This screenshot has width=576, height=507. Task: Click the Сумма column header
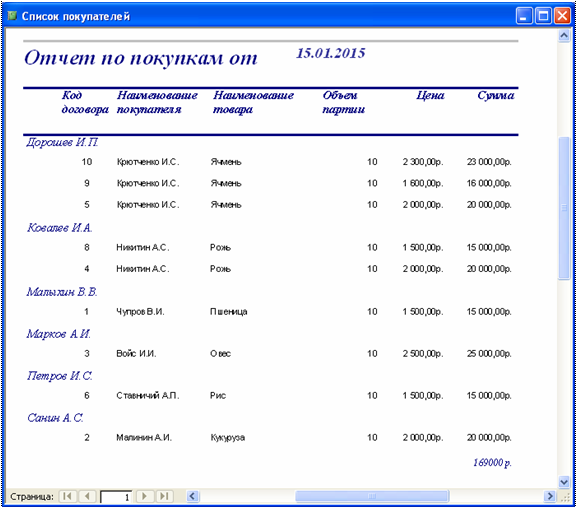click(496, 96)
